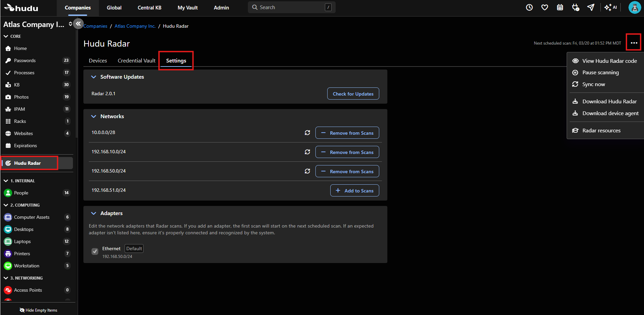Open Printers in the sidebar
Viewport: 644px width, 315px height.
click(37, 254)
